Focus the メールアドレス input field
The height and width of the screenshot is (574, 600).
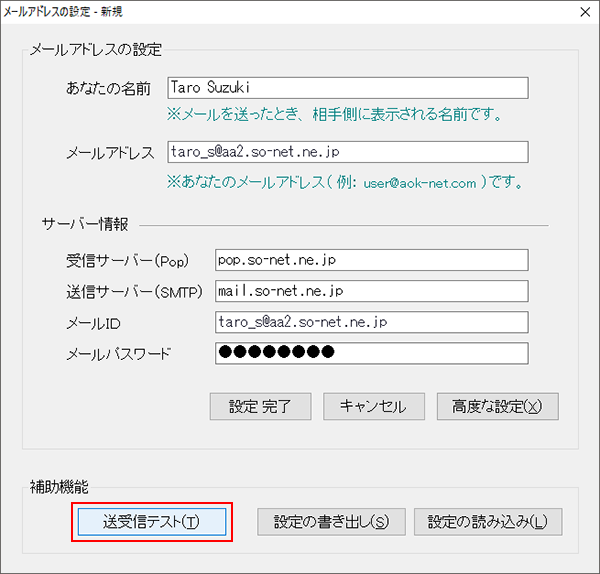(x=347, y=152)
